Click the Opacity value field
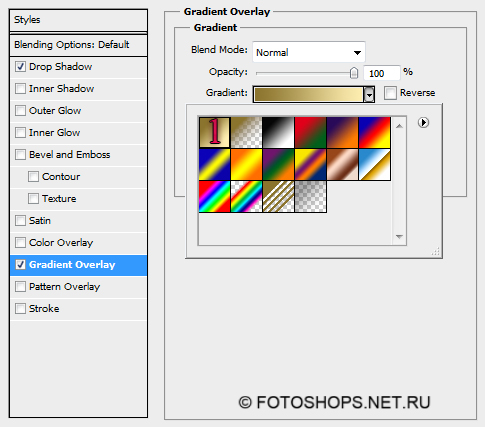The height and width of the screenshot is (427, 485). [381, 73]
